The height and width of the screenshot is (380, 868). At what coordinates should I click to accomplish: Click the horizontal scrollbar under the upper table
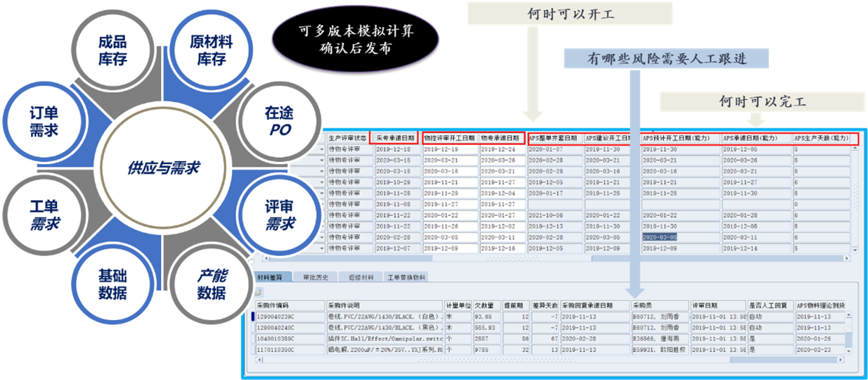coord(555,258)
